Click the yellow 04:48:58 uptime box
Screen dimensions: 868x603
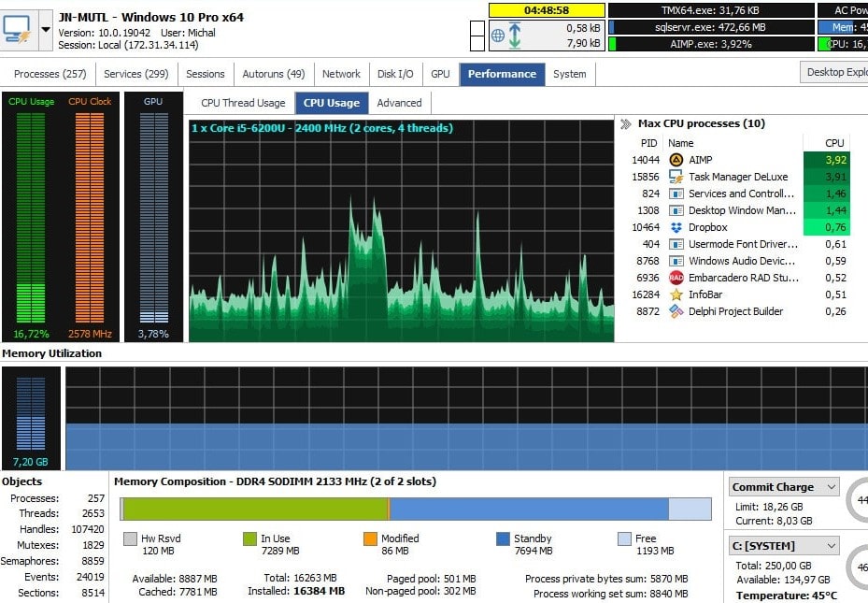coord(547,10)
